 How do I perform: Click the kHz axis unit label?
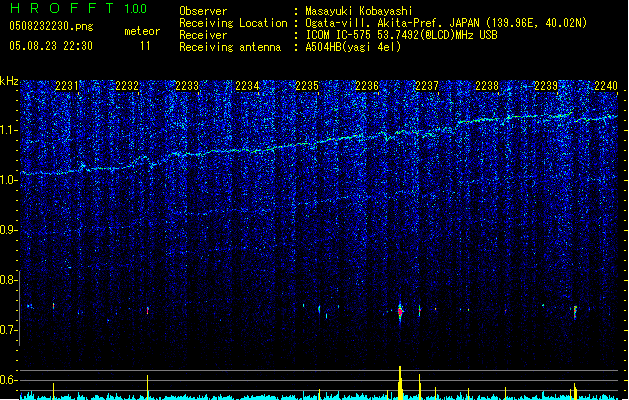(x=9, y=81)
